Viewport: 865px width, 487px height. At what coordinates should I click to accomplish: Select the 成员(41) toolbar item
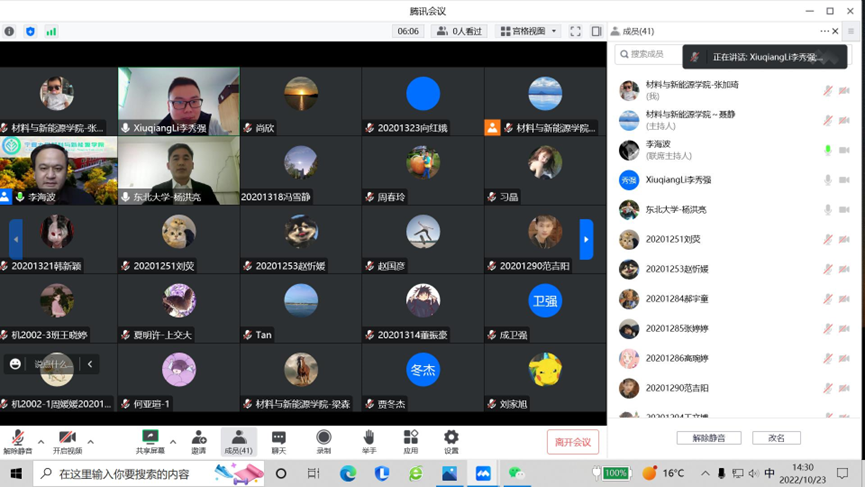(x=238, y=441)
